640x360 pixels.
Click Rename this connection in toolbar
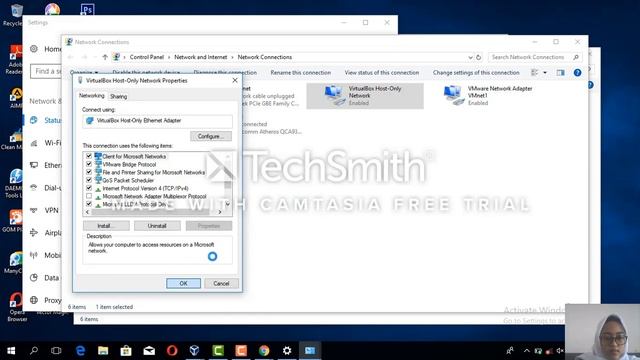(300, 73)
